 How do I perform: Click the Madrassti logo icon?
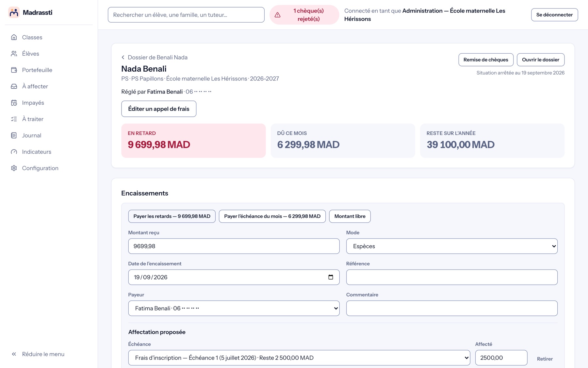click(x=14, y=12)
